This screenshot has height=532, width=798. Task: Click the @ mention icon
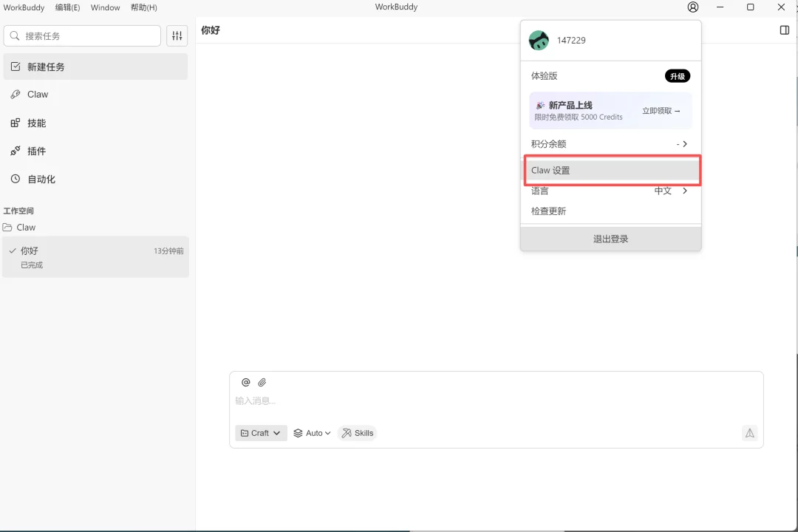246,382
